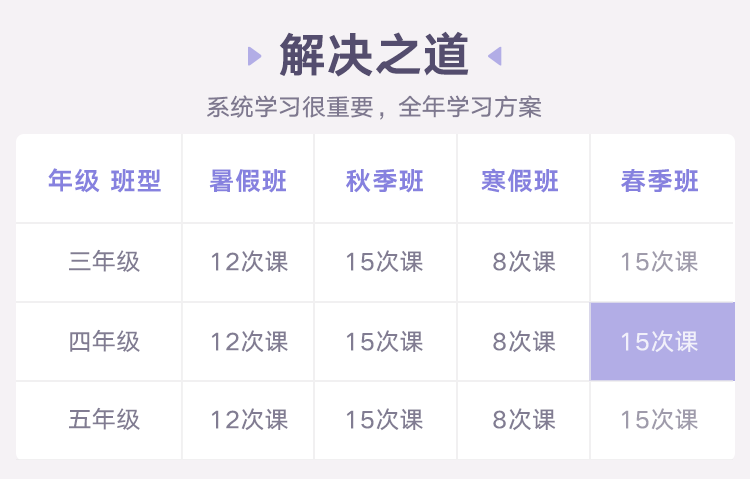Select 三年级 寒假班 8次课 cell
750x479 pixels.
pos(523,263)
